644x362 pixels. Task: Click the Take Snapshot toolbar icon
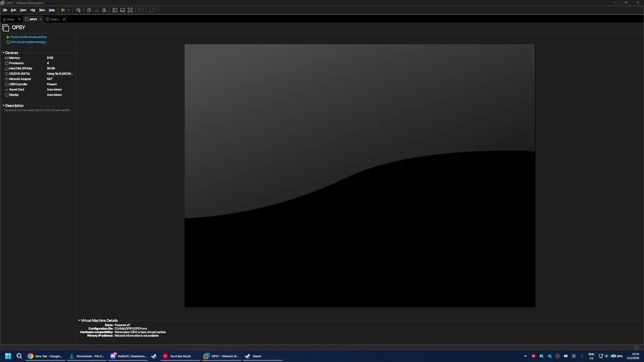[89, 10]
